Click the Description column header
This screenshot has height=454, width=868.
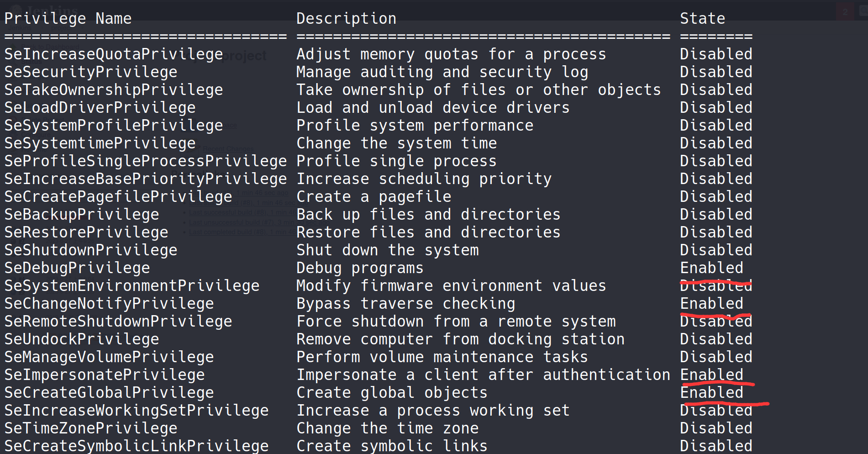coord(346,19)
